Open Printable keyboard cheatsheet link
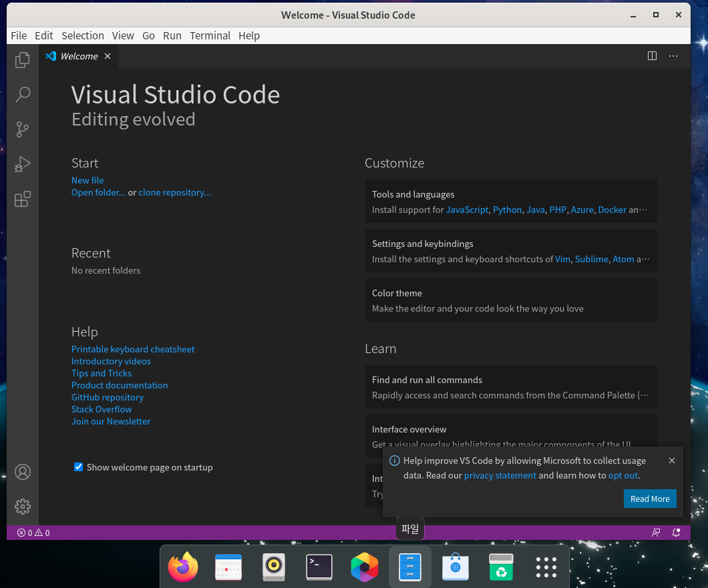Screen dimensions: 708x588 133,349
